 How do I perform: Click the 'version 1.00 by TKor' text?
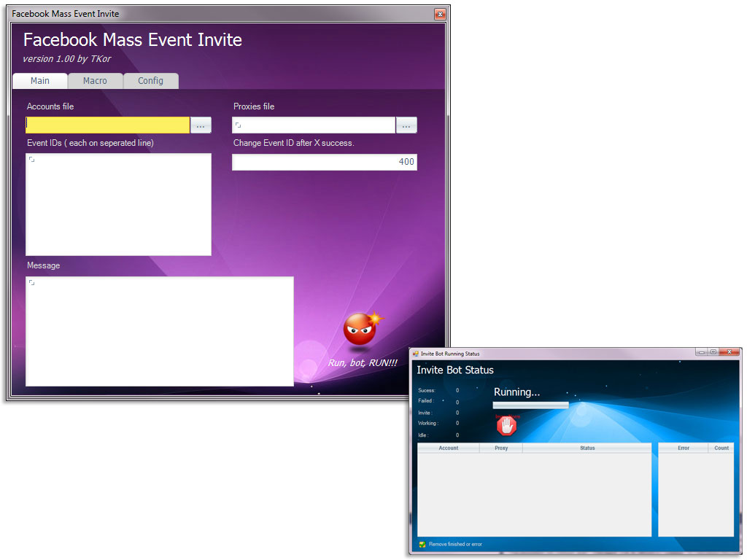[67, 59]
